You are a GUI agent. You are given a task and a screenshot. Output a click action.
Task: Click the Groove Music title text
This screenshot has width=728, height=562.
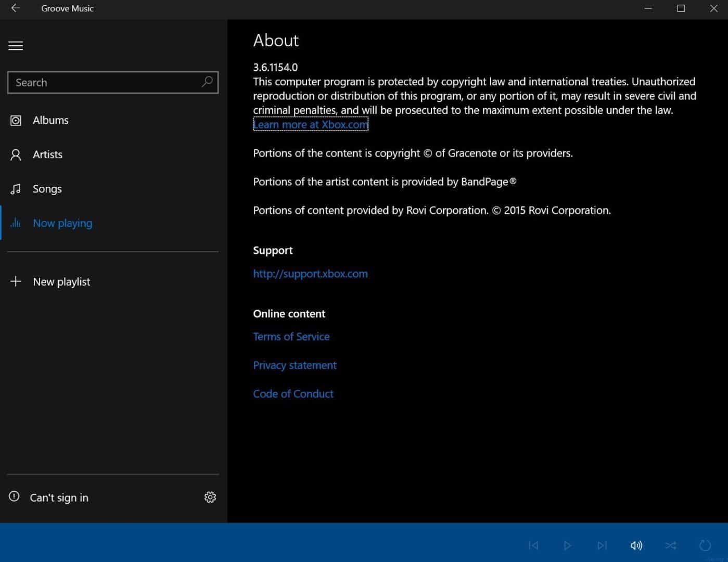[x=68, y=8]
